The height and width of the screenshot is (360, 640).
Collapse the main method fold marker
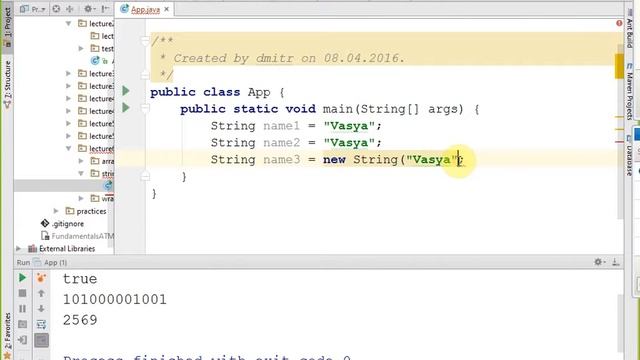145,108
